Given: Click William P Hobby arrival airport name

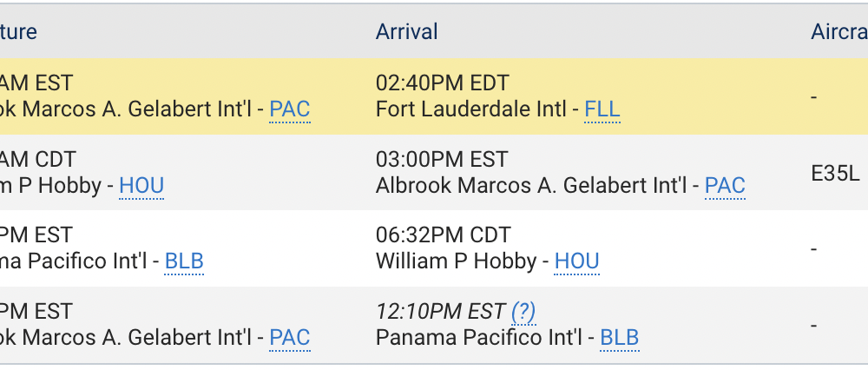Looking at the screenshot, I should [x=457, y=261].
